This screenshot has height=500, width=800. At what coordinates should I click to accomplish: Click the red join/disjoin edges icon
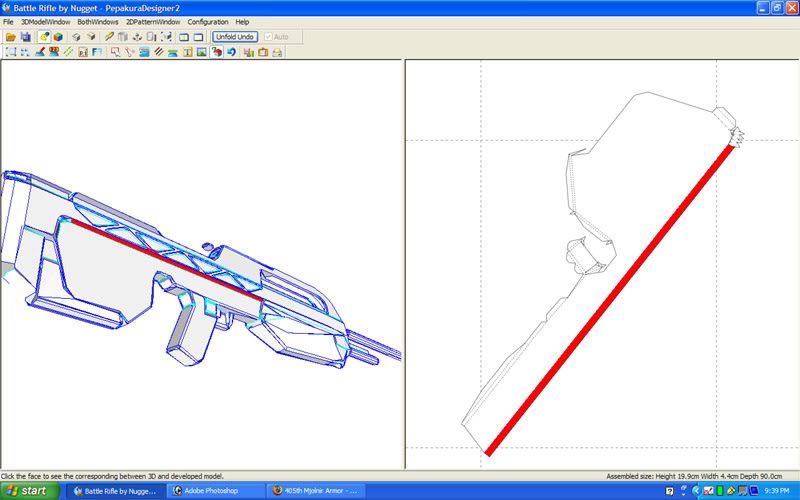coord(130,52)
